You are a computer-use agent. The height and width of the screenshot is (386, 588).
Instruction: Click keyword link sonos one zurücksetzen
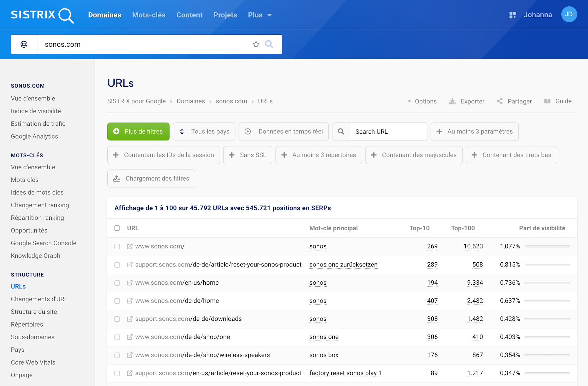(x=343, y=265)
